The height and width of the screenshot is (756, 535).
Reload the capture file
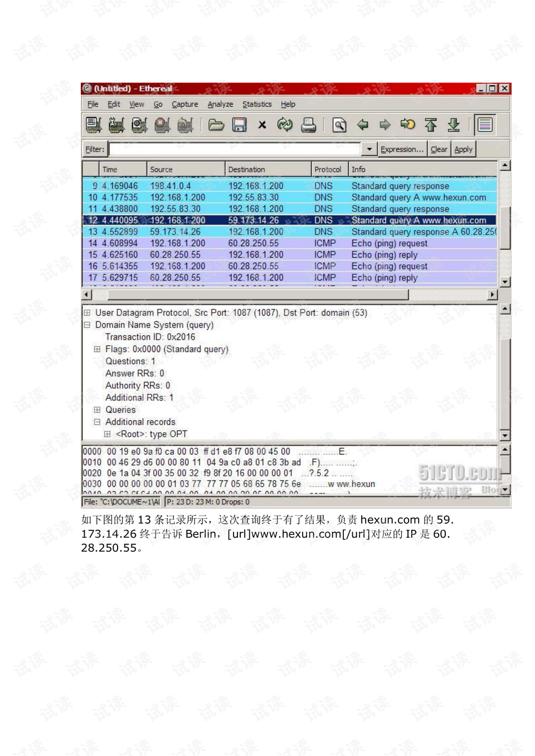click(x=285, y=125)
